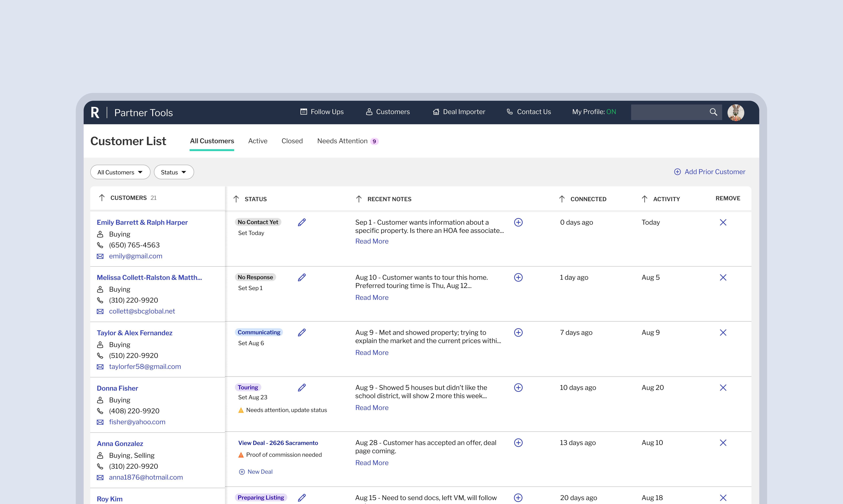Sort by the Connected column arrow
The image size is (843, 504).
point(562,199)
